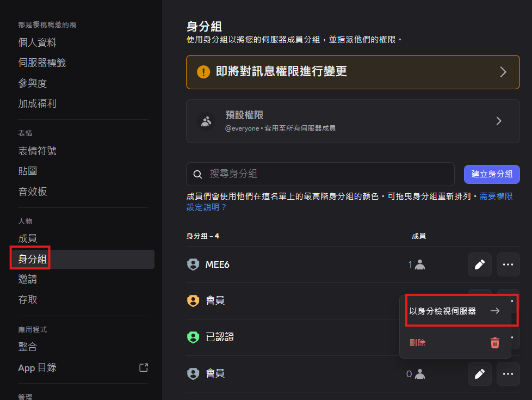Open the 需要權限設定說明 help link
Image resolution: width=532 pixels, height=400 pixels.
click(496, 196)
